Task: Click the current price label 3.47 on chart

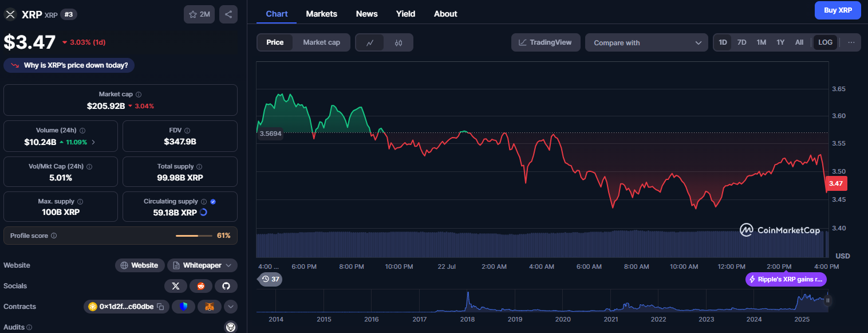Action: pyautogui.click(x=835, y=183)
